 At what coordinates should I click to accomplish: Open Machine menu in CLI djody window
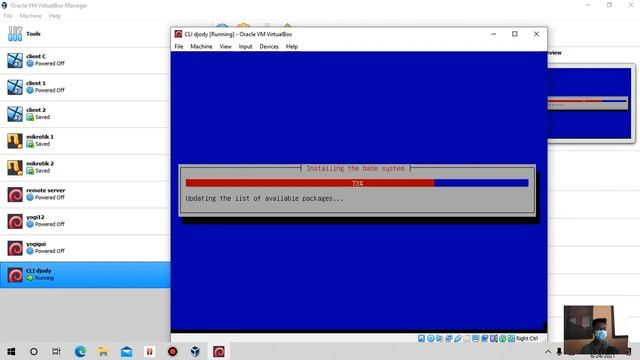tap(201, 47)
